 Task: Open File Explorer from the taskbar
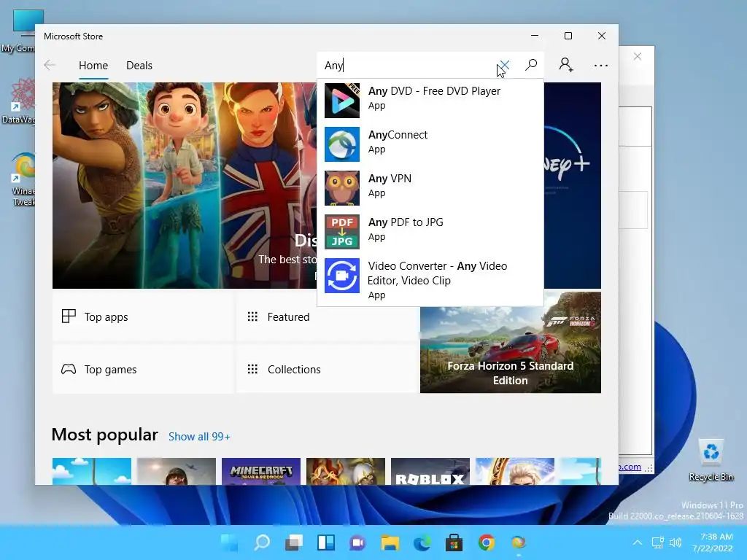(390, 542)
